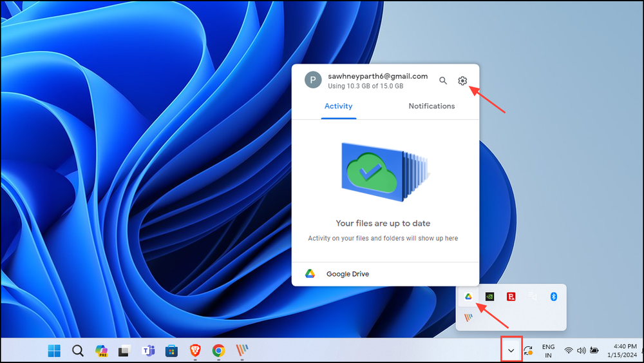Switch to the Activity tab

[339, 106]
